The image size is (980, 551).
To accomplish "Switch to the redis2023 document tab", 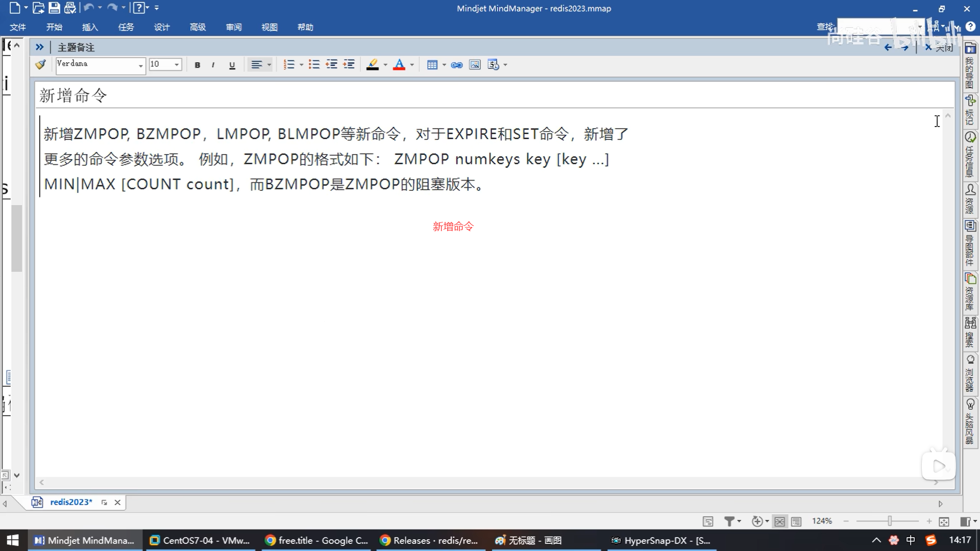I will [x=71, y=502].
